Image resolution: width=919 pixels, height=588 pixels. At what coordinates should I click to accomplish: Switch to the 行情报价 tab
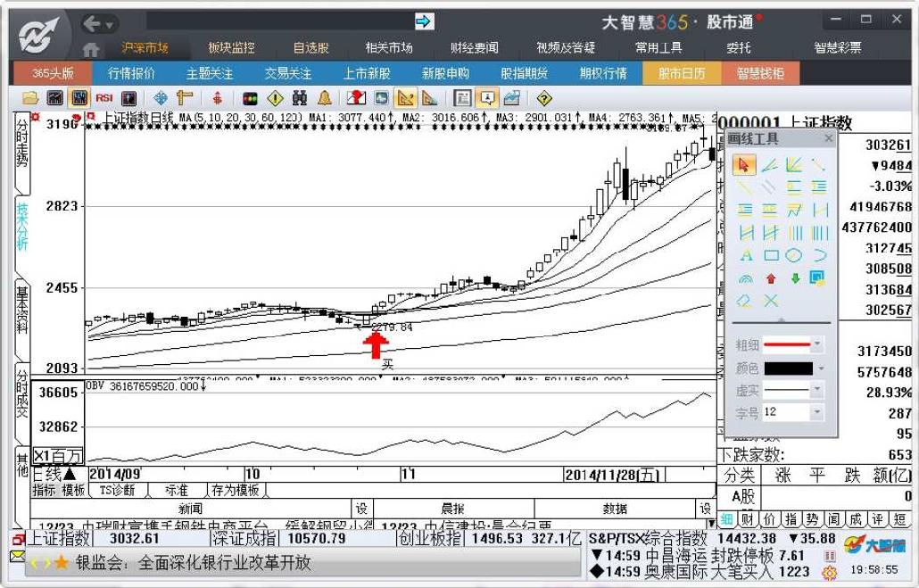[131, 73]
